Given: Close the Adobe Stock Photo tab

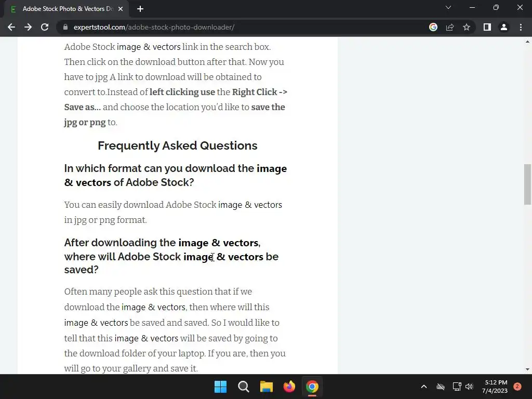Looking at the screenshot, I should pos(121,9).
